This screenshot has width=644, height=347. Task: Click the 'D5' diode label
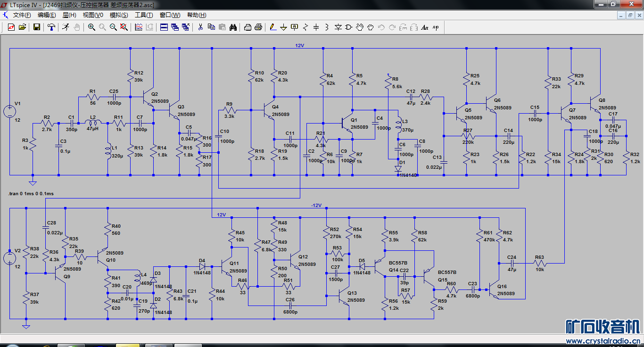click(362, 260)
